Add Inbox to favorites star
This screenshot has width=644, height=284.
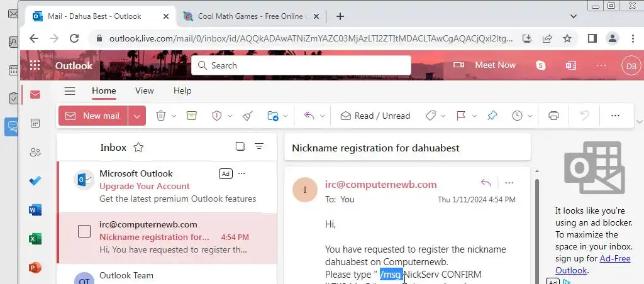(138, 147)
